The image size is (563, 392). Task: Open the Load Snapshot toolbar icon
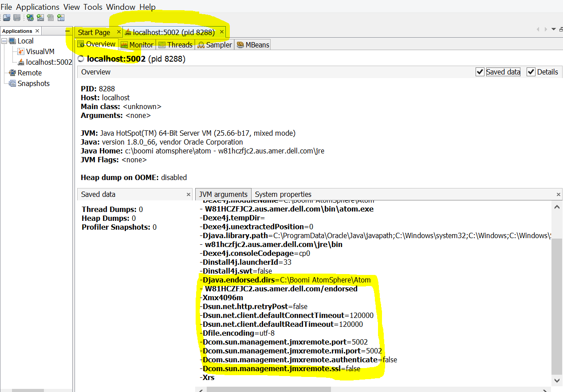pyautogui.click(x=6, y=17)
